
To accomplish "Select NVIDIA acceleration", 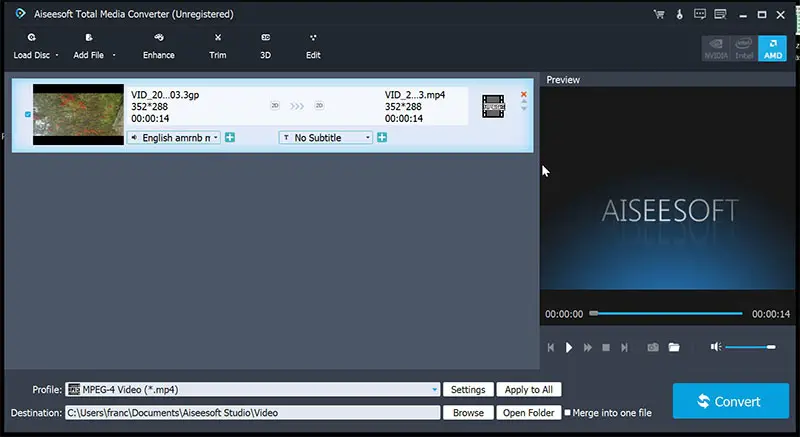I will point(716,49).
